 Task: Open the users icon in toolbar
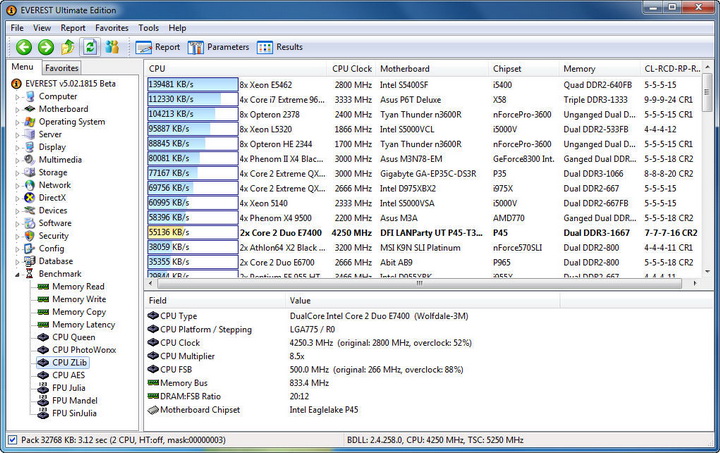coord(112,47)
